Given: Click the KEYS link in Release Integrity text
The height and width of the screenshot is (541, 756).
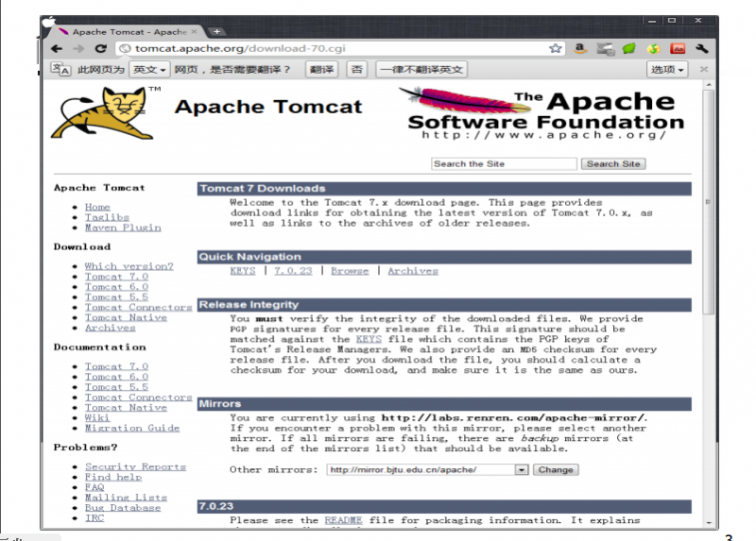Looking at the screenshot, I should click(369, 339).
